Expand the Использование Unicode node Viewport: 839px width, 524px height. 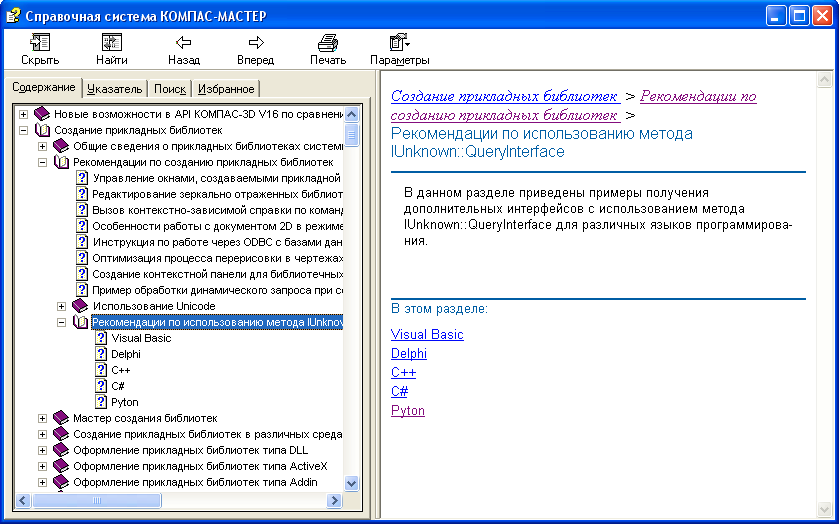[62, 306]
